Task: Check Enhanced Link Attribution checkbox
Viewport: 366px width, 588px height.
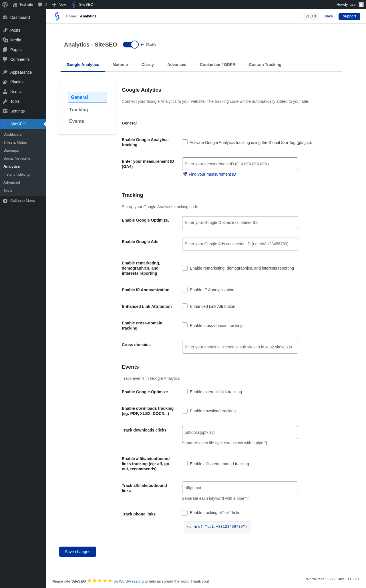Action: pos(185,306)
